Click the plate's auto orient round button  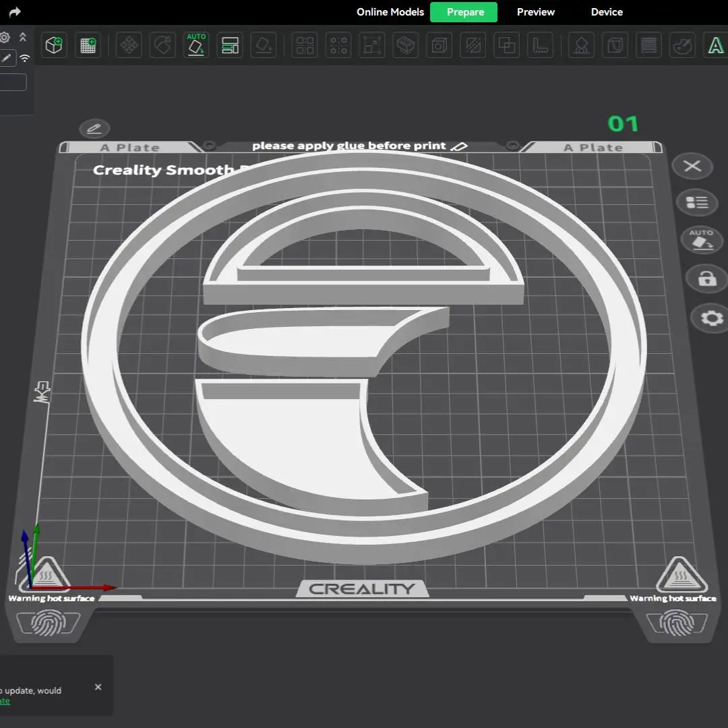click(702, 239)
